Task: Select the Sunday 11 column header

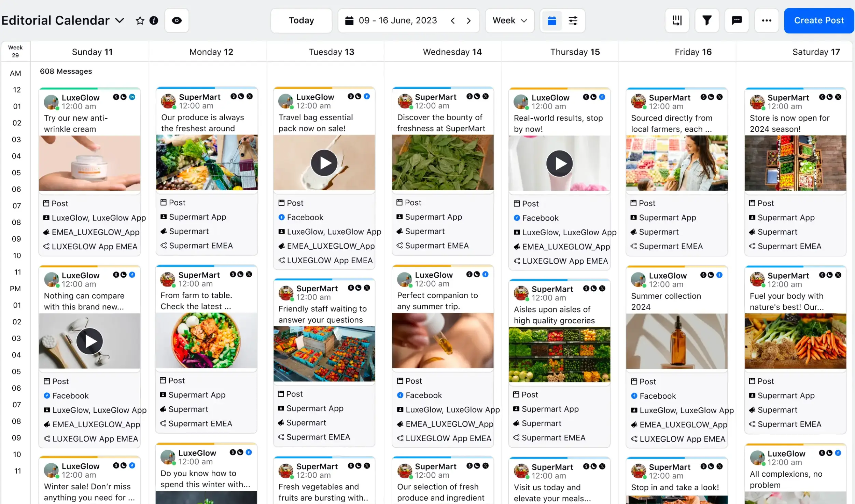Action: tap(92, 52)
